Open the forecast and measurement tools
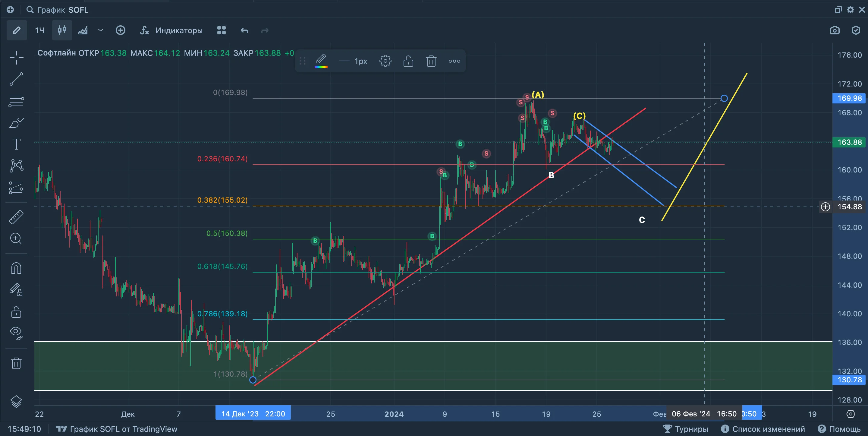 click(16, 188)
